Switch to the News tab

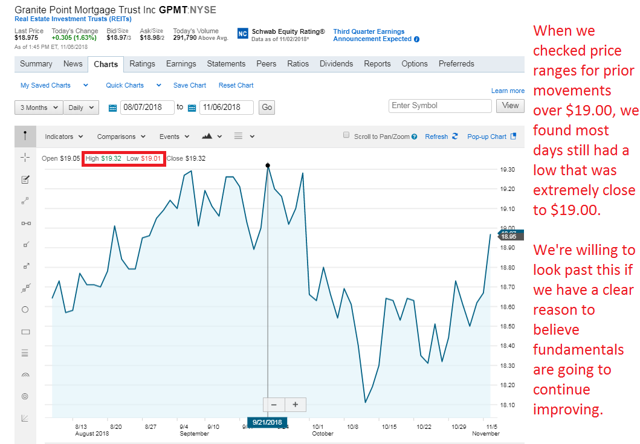[x=73, y=64]
